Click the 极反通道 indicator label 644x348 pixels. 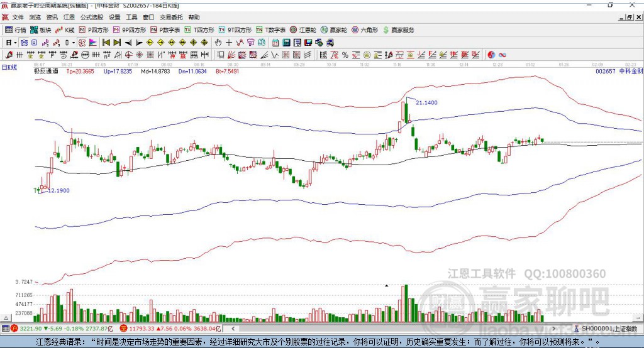tap(46, 72)
